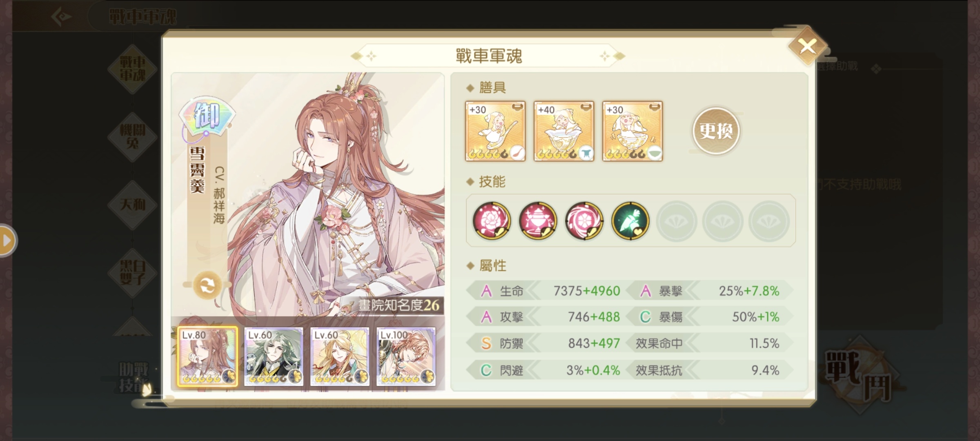Switch to the green-haired Lv.60 character

[x=274, y=356]
